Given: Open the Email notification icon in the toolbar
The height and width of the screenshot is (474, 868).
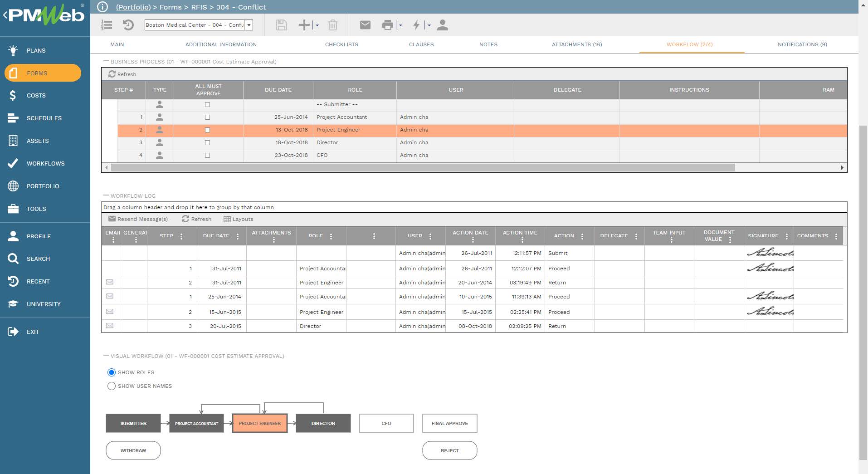Looking at the screenshot, I should pos(365,25).
